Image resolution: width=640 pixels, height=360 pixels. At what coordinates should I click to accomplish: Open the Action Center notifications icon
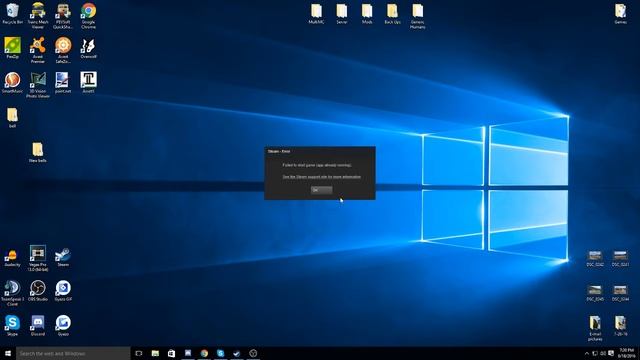pos(611,353)
